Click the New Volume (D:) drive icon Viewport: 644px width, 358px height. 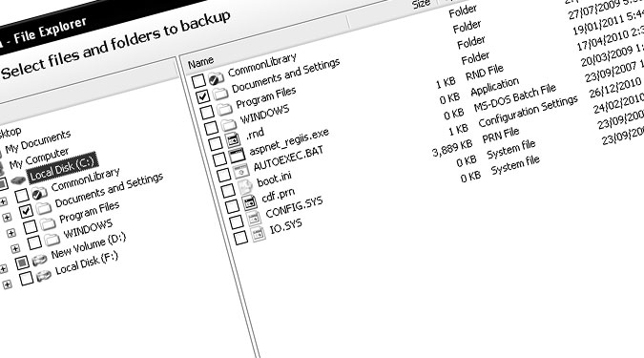click(x=39, y=261)
